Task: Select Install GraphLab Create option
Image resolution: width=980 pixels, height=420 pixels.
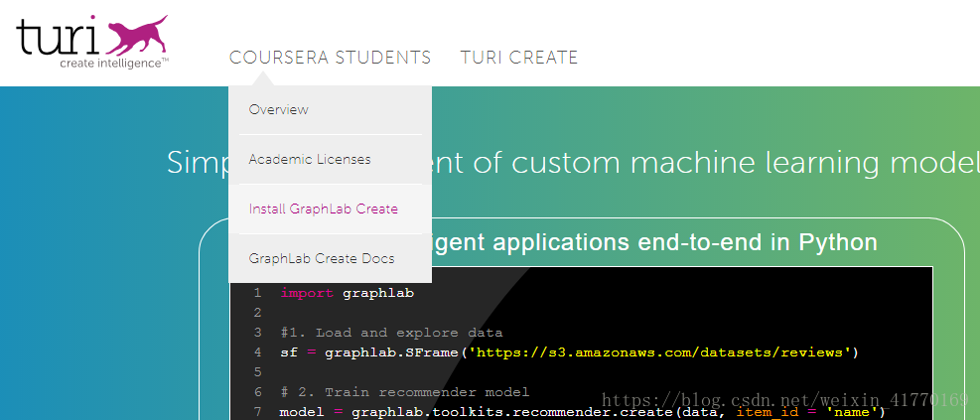Action: tap(330, 209)
